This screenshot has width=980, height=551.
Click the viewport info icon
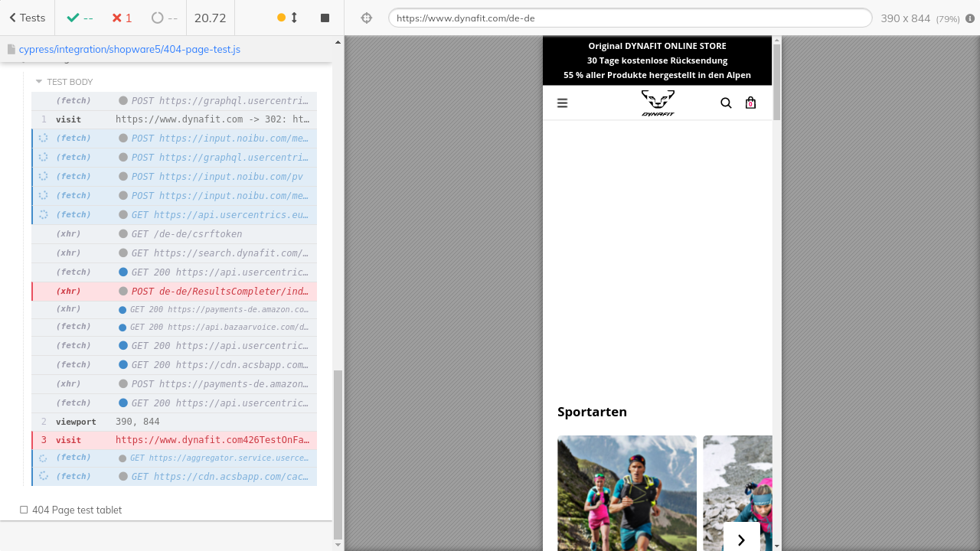point(970,18)
